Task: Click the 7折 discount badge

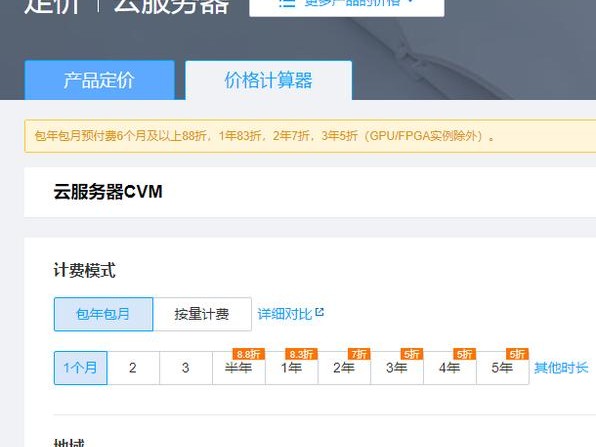Action: click(359, 354)
